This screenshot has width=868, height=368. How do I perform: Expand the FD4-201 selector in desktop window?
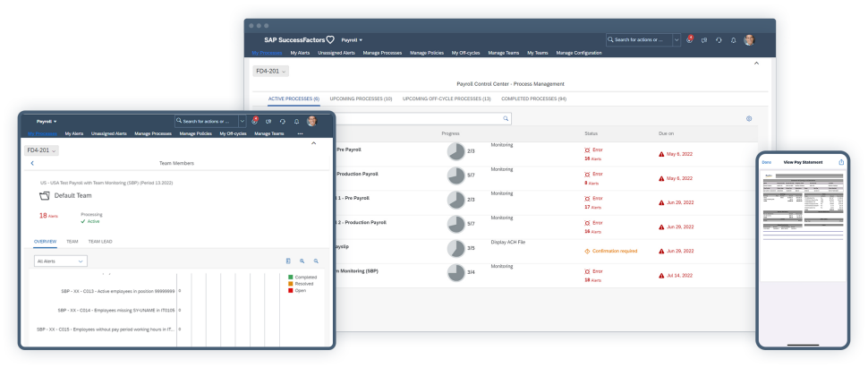click(271, 72)
